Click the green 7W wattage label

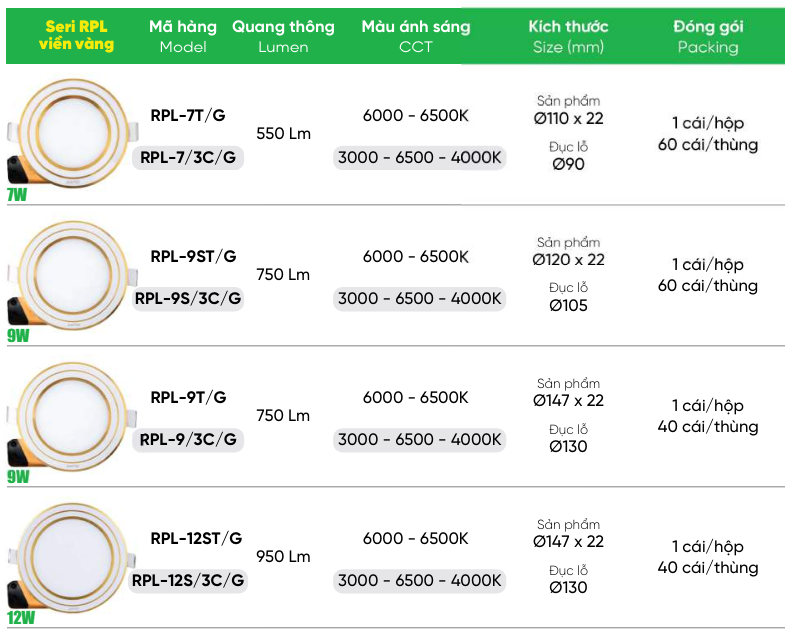point(17,194)
